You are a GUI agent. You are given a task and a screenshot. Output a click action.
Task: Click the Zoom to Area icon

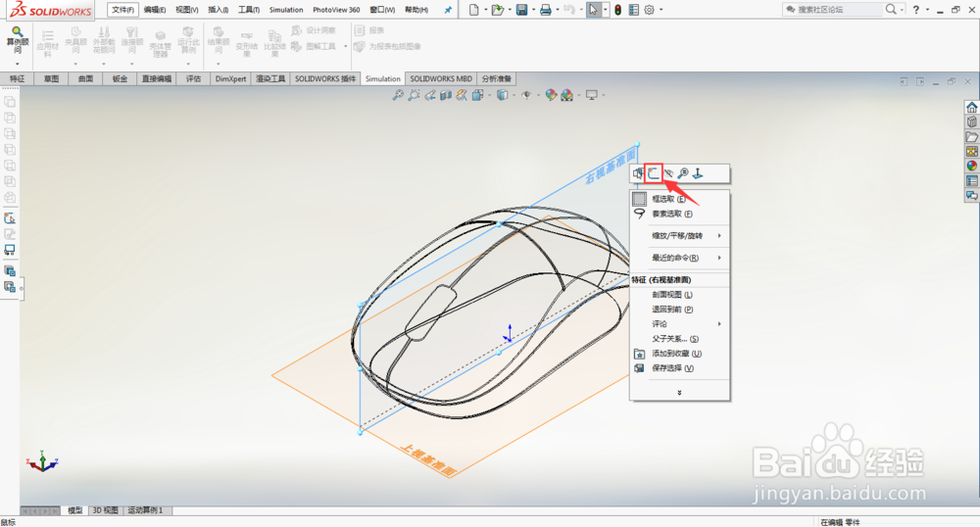tap(414, 95)
